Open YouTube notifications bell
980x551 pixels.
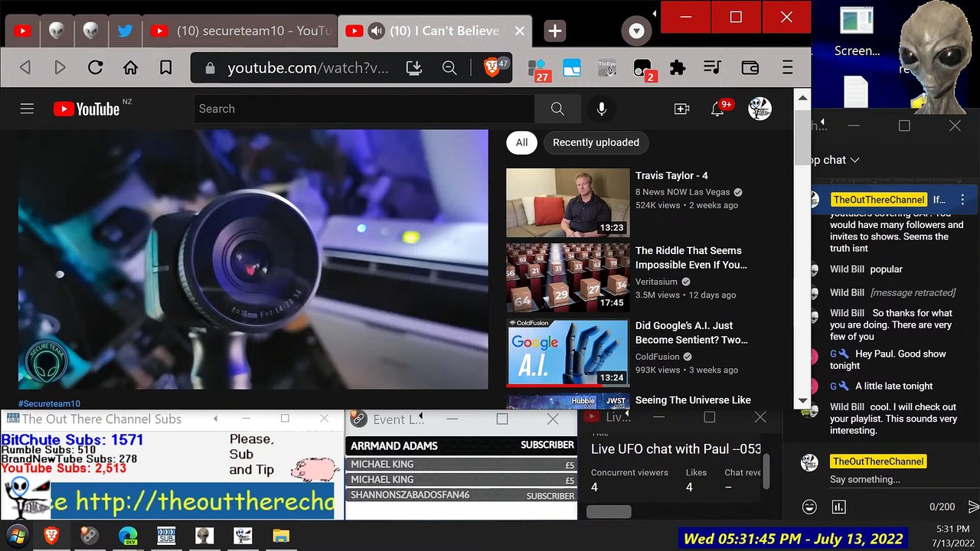[x=717, y=109]
